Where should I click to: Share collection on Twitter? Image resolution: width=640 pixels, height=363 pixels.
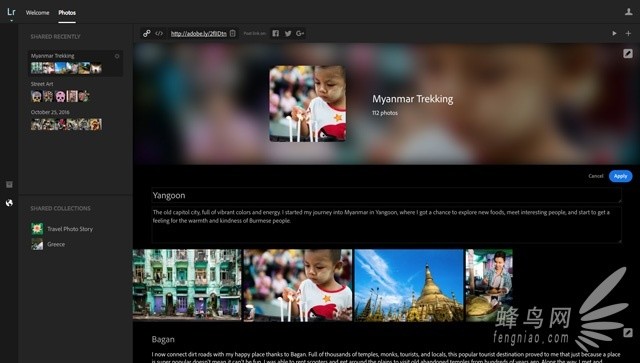click(288, 33)
